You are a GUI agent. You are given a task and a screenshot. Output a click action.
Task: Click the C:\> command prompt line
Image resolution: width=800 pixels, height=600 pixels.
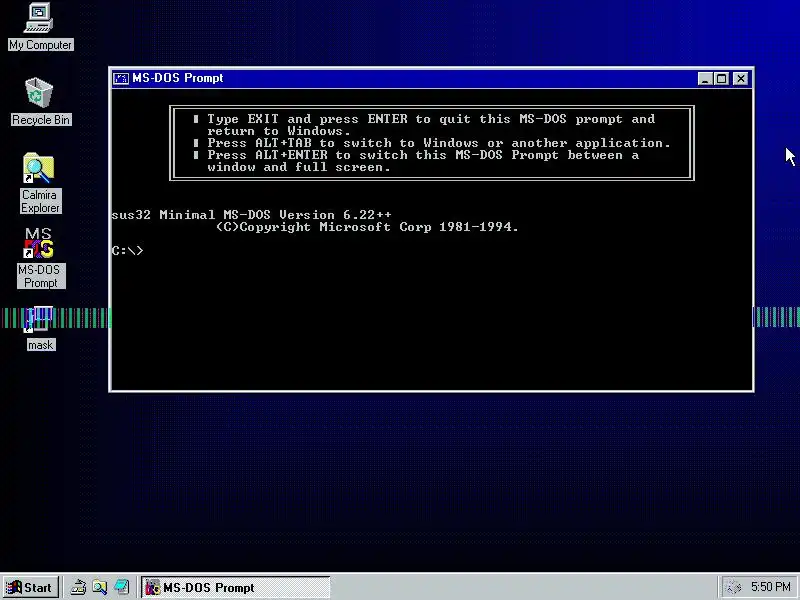tap(128, 251)
